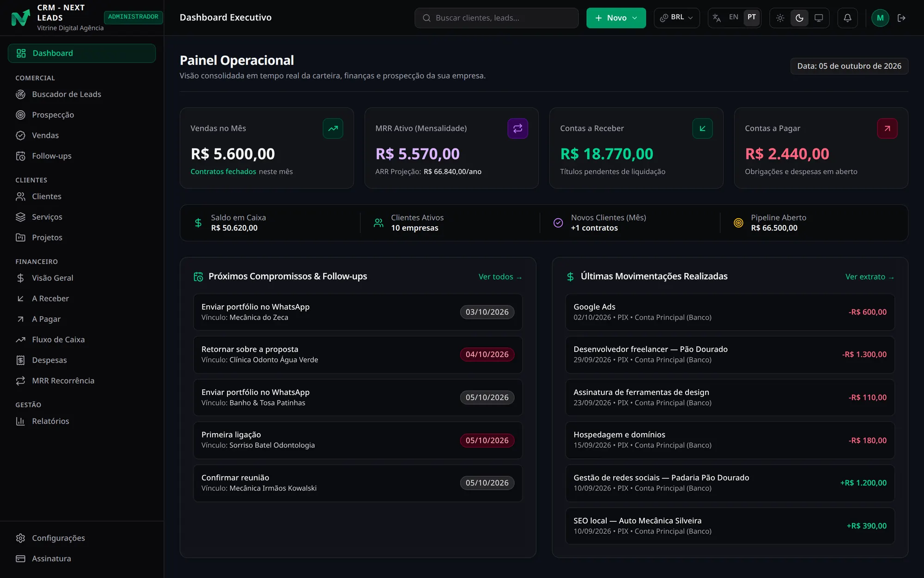
Task: Click the calendar icon beside Próximos Compromissos
Action: coord(198,277)
